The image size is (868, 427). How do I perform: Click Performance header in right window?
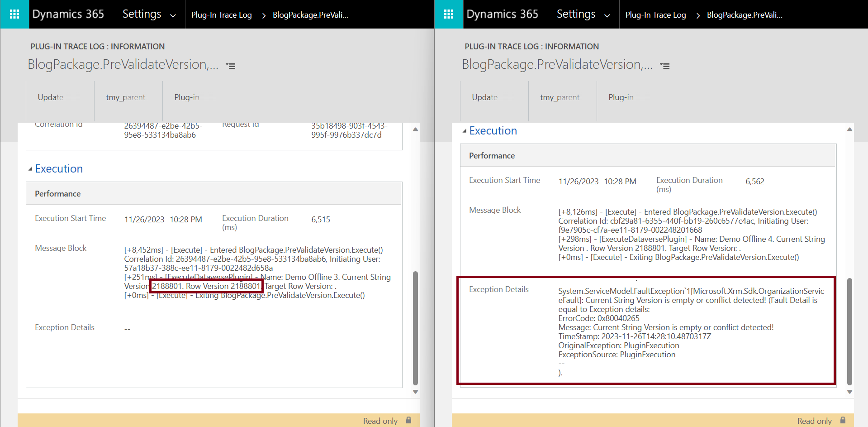point(492,156)
